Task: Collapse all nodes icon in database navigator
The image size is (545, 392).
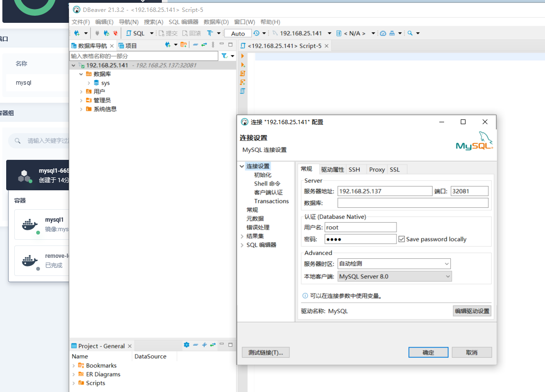Action: [x=195, y=45]
